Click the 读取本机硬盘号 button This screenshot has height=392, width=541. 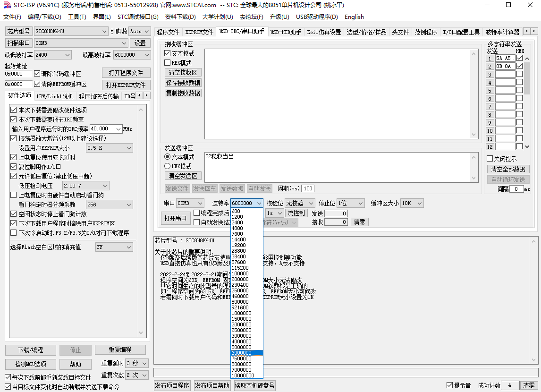click(x=254, y=385)
